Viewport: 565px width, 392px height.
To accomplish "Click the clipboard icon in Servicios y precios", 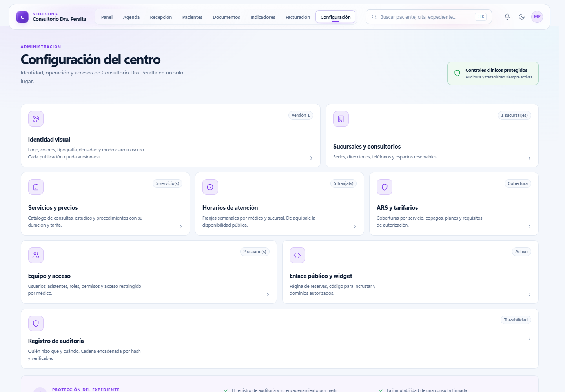I will [x=36, y=187].
